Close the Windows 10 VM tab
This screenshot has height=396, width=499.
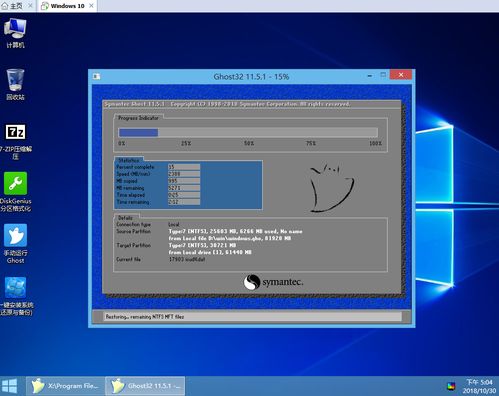click(x=91, y=6)
